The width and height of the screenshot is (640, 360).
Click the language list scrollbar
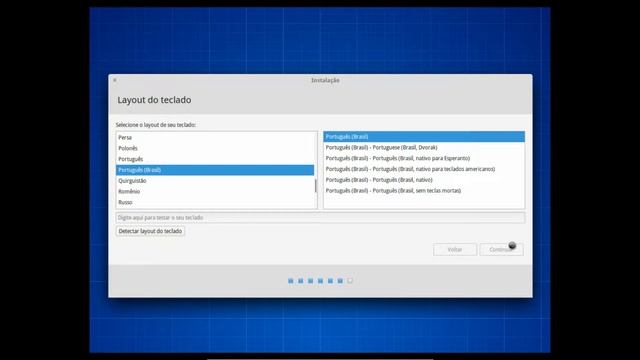316,186
